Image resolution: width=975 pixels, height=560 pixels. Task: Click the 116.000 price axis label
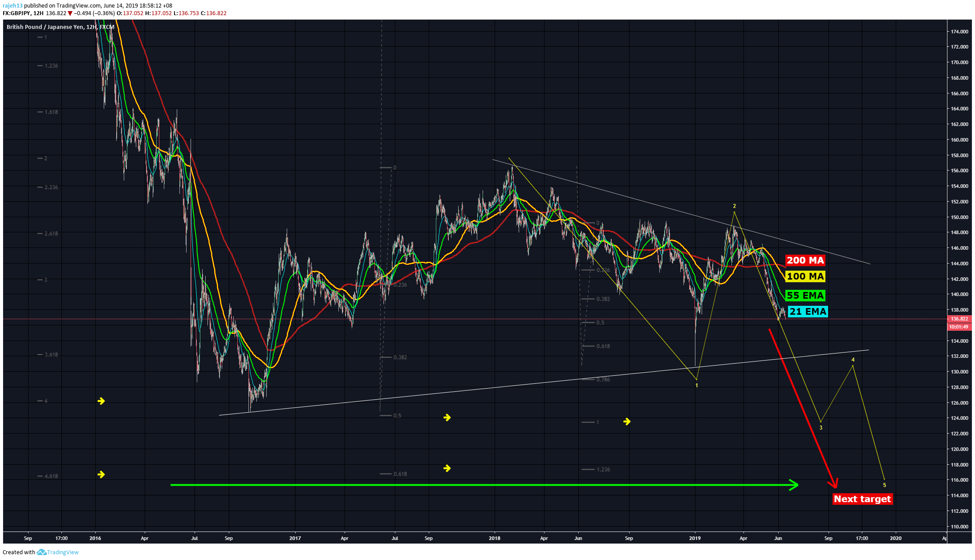[959, 480]
